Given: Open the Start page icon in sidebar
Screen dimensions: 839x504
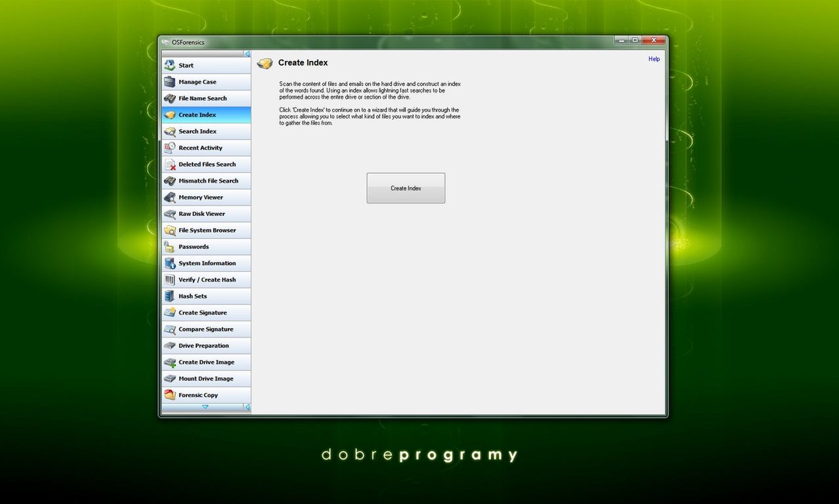Looking at the screenshot, I should pos(170,65).
